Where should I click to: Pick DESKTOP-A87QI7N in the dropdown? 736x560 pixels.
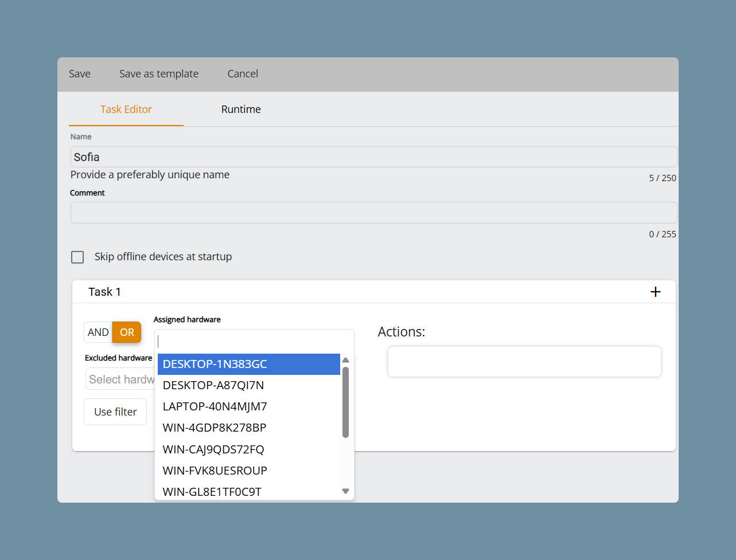[x=249, y=385]
